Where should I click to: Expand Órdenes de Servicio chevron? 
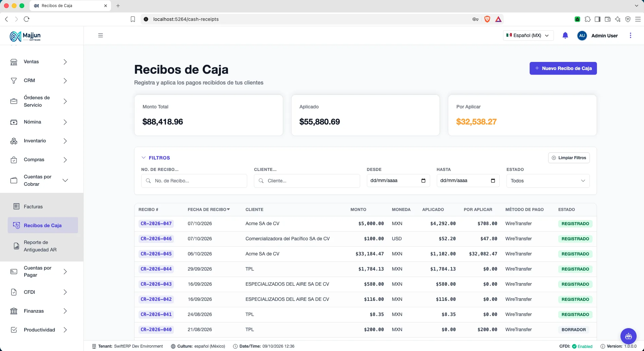coord(65,101)
